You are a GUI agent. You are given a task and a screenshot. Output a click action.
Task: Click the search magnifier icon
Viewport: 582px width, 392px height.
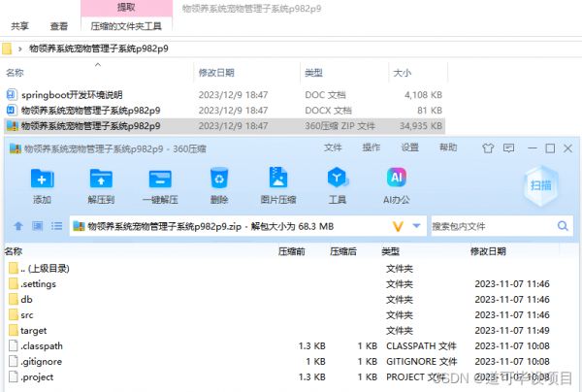[563, 226]
